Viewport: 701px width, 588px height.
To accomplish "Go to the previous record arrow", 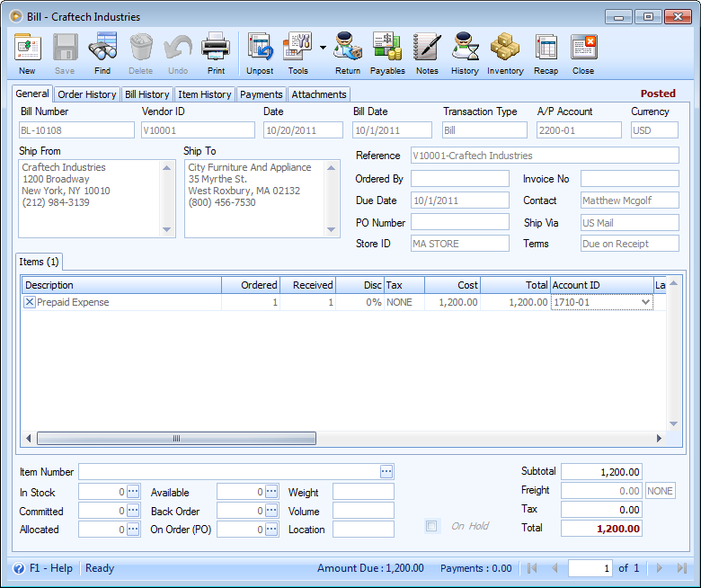I will coord(555,568).
